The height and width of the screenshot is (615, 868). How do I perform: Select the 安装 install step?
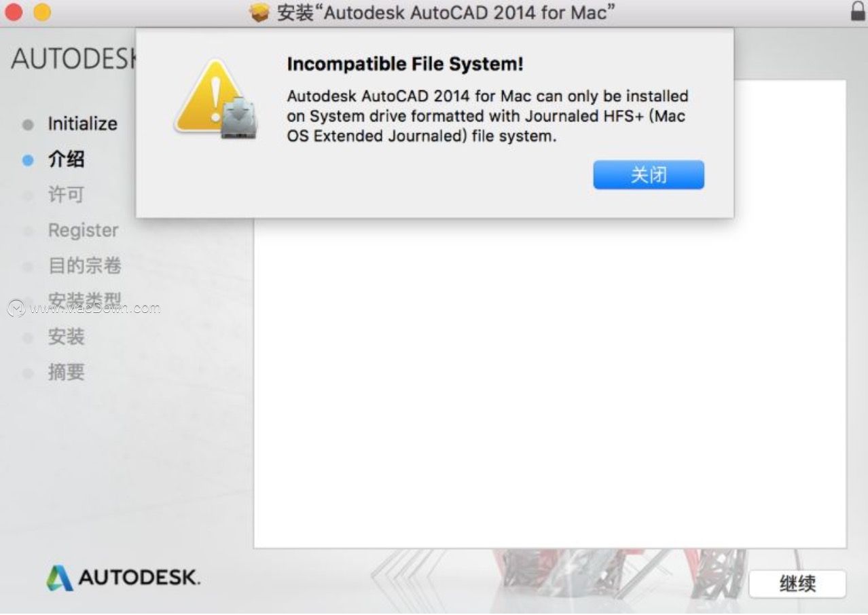click(66, 336)
